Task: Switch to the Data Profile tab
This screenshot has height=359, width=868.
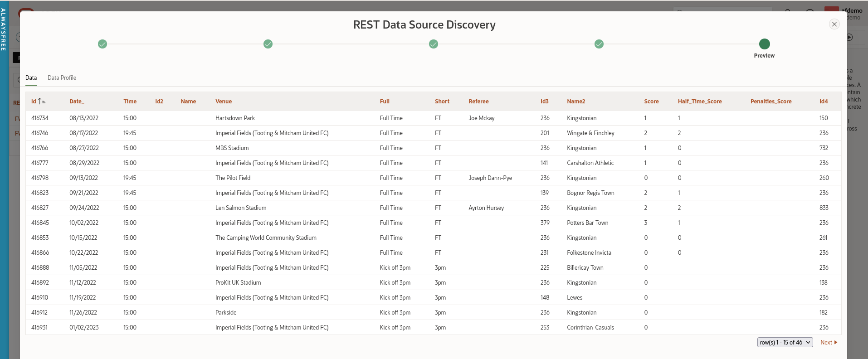Action: [62, 78]
